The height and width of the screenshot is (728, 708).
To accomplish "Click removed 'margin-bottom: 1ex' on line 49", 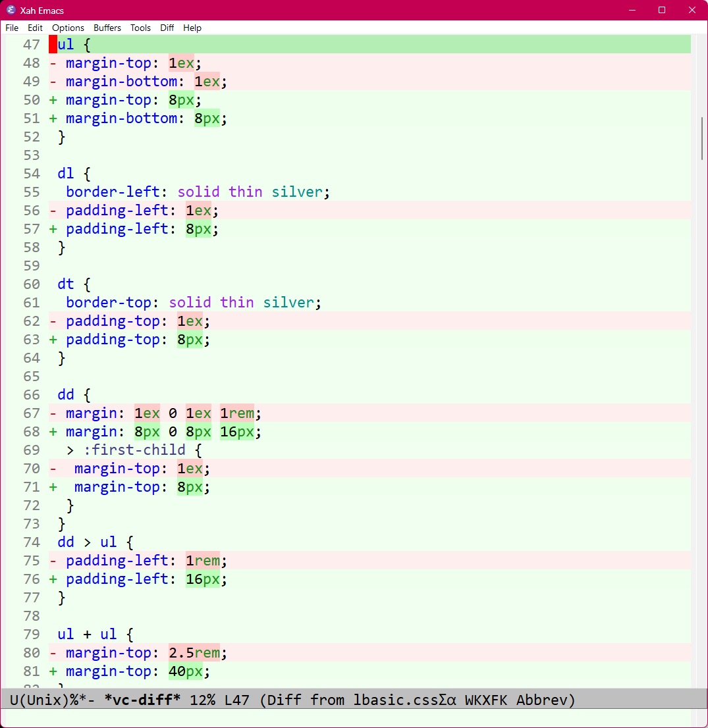I will (146, 81).
